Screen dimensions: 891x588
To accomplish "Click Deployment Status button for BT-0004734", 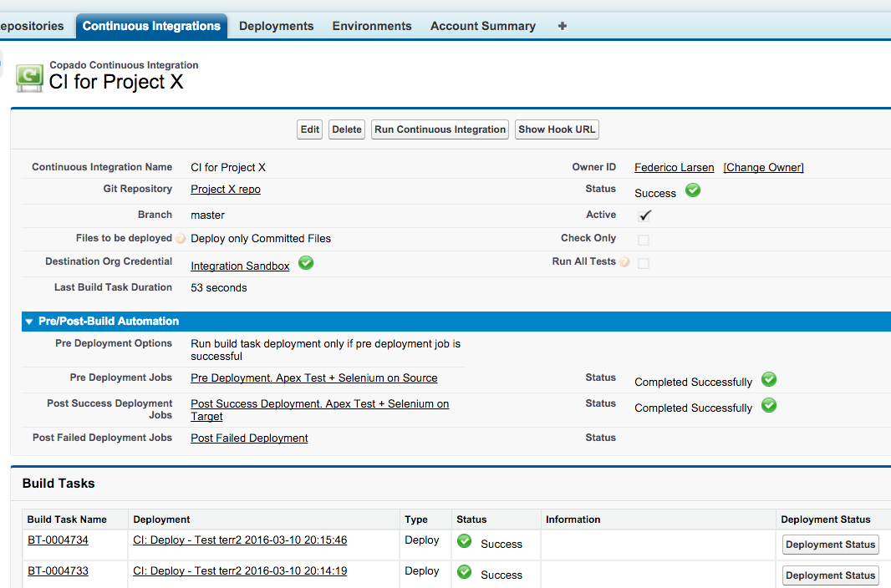I will (830, 545).
